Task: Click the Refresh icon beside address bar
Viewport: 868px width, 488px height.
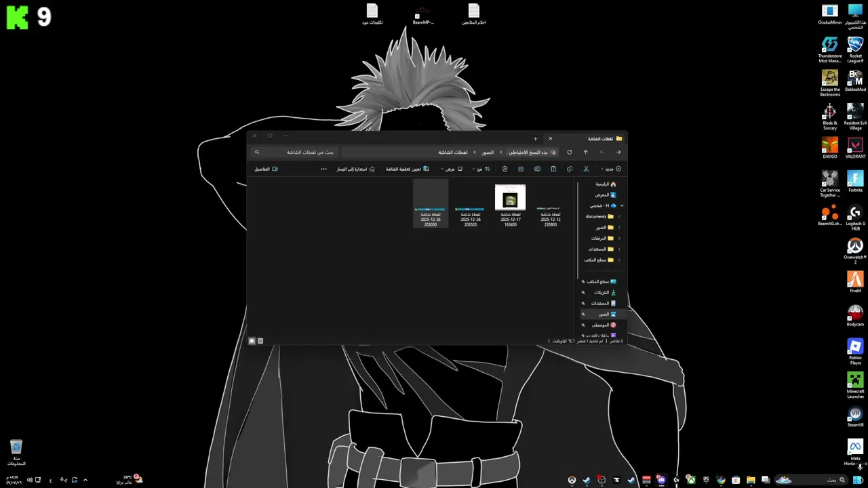Action: pyautogui.click(x=570, y=152)
